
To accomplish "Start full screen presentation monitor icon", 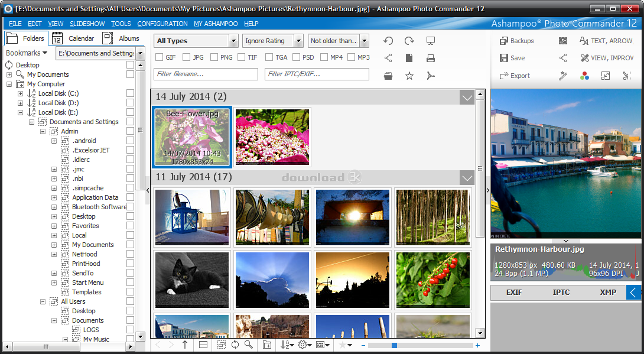I will [x=431, y=41].
